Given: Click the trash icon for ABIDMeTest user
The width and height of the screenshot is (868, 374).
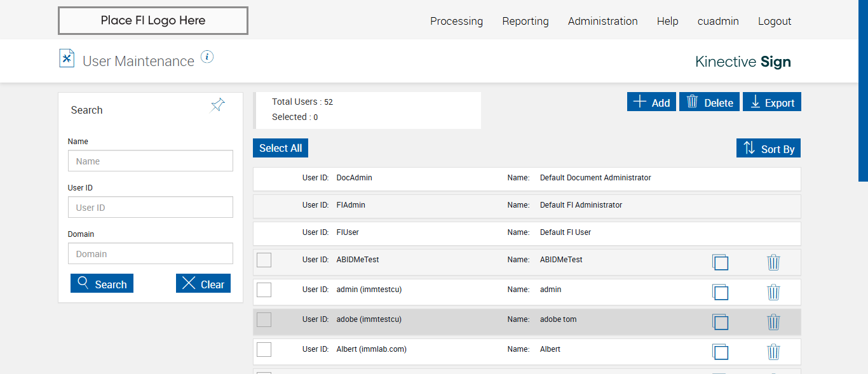Looking at the screenshot, I should point(773,262).
